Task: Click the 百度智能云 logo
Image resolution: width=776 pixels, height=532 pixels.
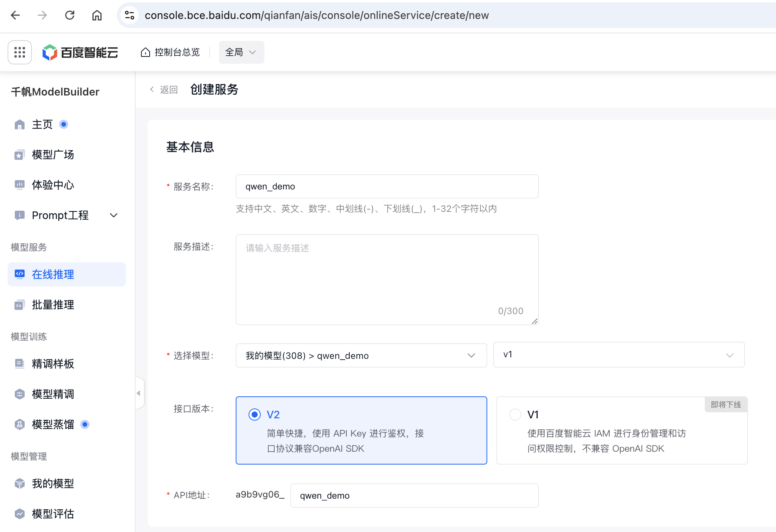Action: (x=80, y=52)
